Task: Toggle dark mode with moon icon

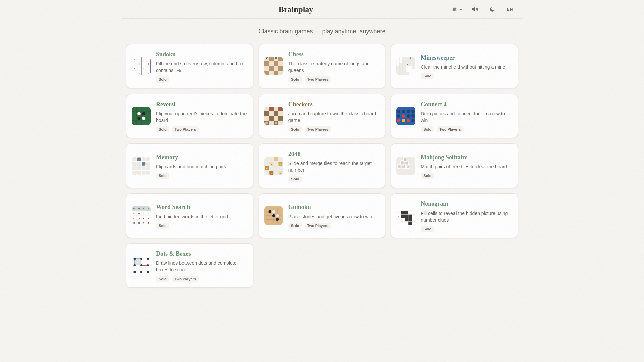Action: click(492, 9)
